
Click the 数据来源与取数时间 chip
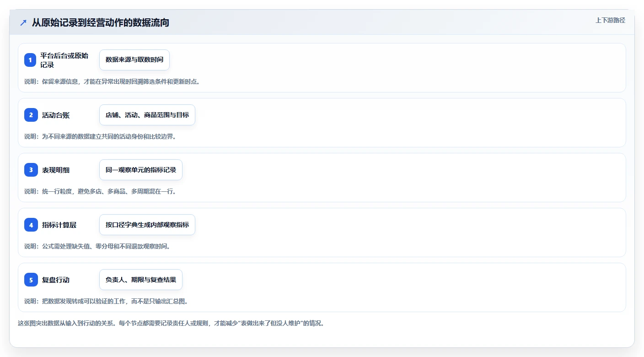pyautogui.click(x=134, y=60)
